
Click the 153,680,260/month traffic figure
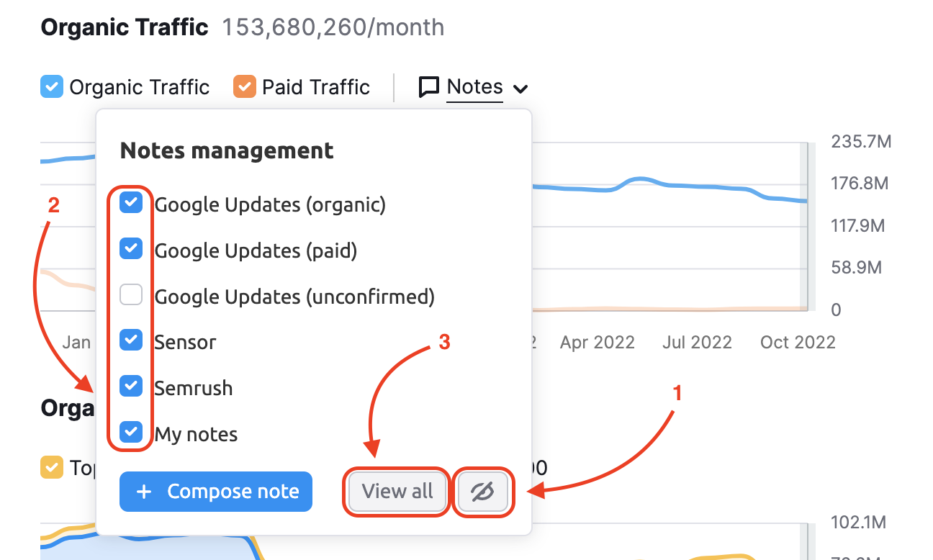point(333,28)
